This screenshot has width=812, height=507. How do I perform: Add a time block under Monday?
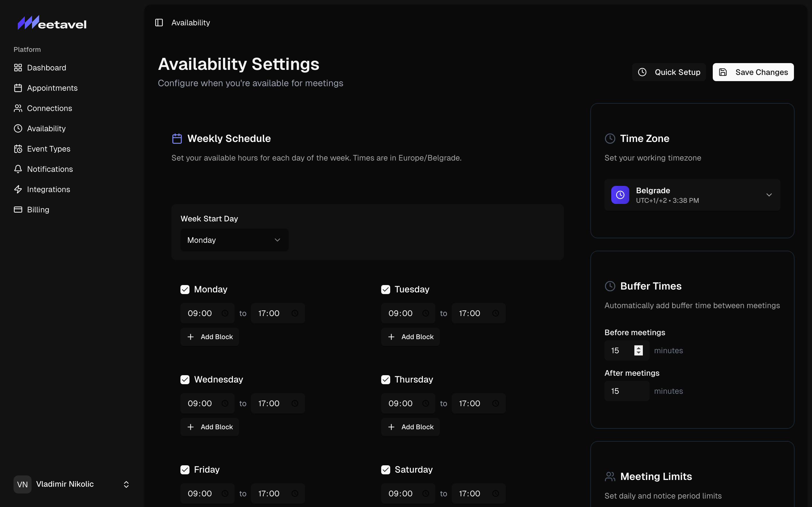pos(209,337)
